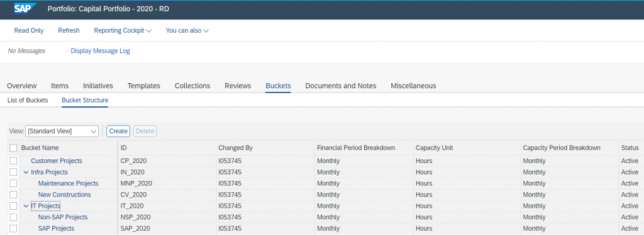Open the Documents and Notes tab
This screenshot has width=644, height=235.
[x=340, y=86]
